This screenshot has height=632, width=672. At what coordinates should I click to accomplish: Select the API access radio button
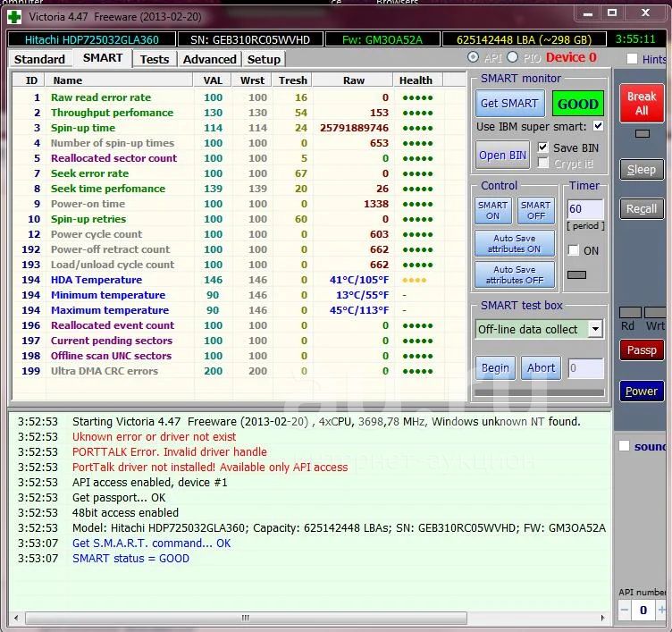tap(473, 57)
